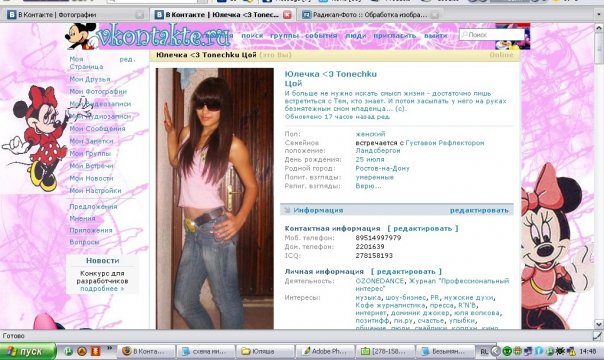Open the profile photo of the user
Screen dimensions: 604x360
click(215, 198)
